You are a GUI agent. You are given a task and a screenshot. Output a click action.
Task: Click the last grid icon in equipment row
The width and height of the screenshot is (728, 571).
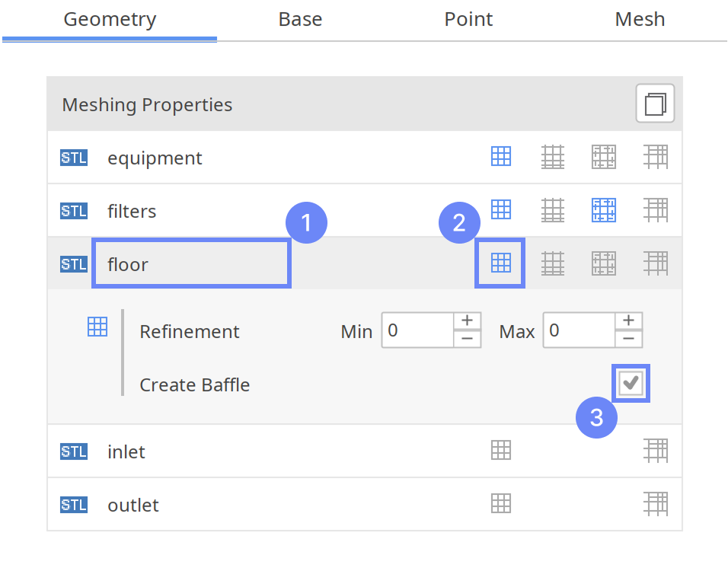tap(655, 157)
